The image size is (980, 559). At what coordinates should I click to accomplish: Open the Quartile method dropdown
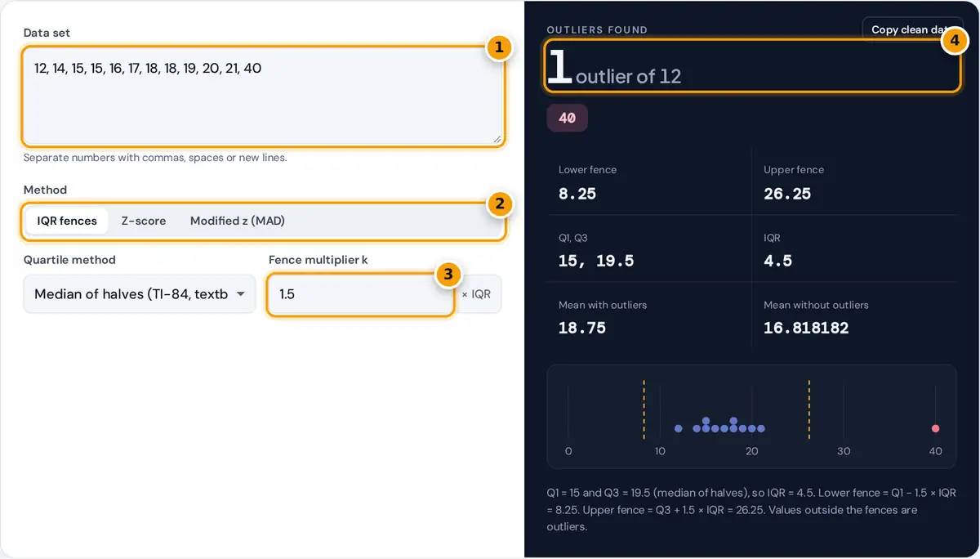pyautogui.click(x=140, y=294)
